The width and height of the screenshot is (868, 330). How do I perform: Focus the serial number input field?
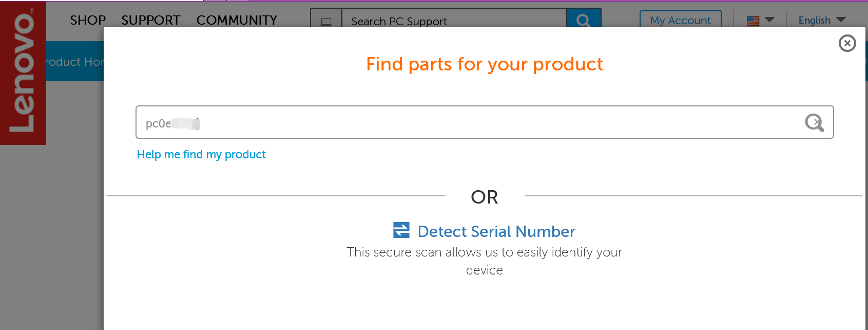pos(462,122)
